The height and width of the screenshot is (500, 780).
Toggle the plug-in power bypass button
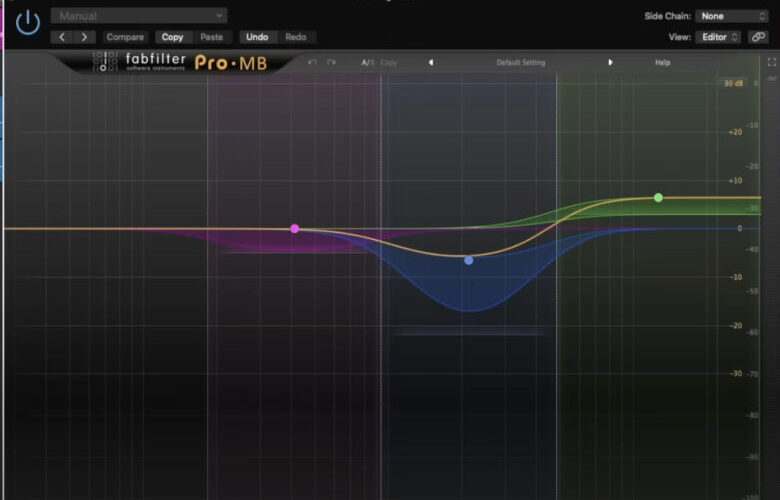pyautogui.click(x=28, y=22)
